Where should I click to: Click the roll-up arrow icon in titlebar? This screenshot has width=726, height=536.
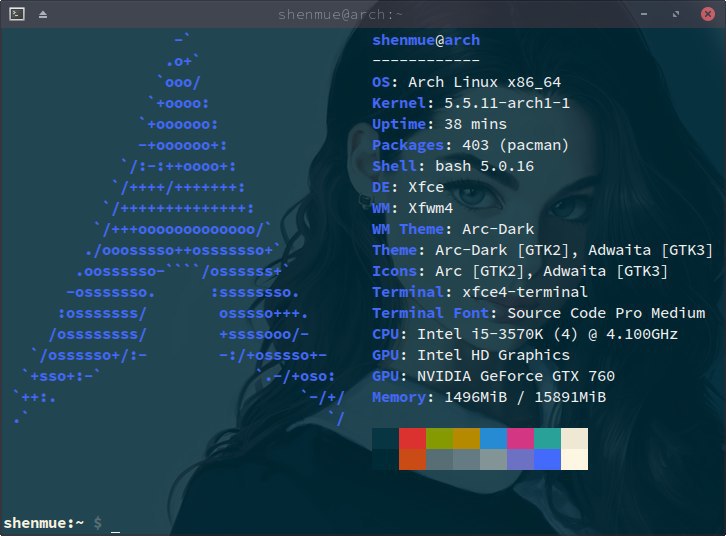tap(43, 14)
